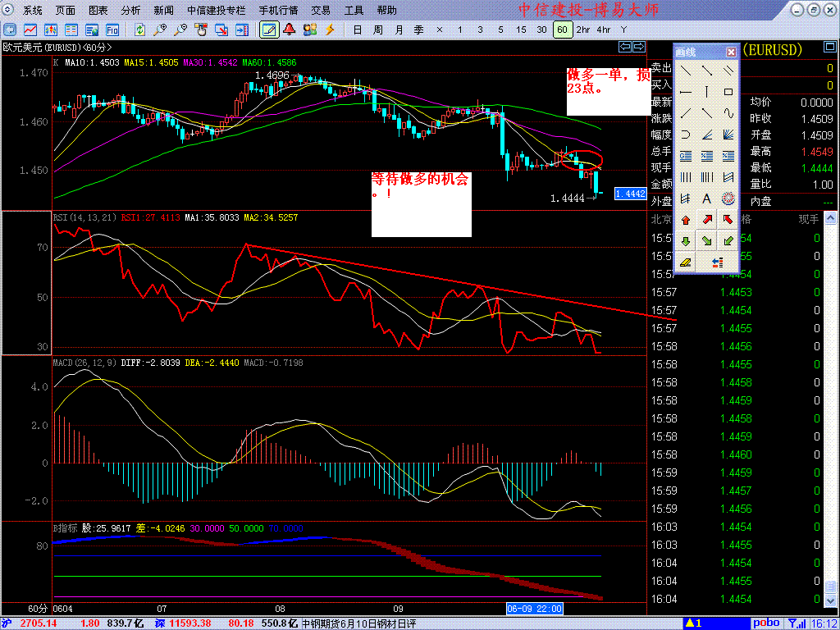
Task: Switch to weekly 周 period
Action: [377, 30]
